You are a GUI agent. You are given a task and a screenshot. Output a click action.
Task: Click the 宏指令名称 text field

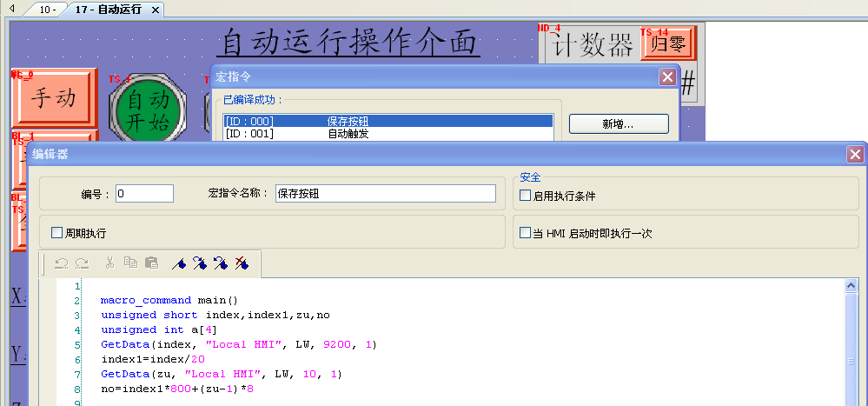click(385, 194)
